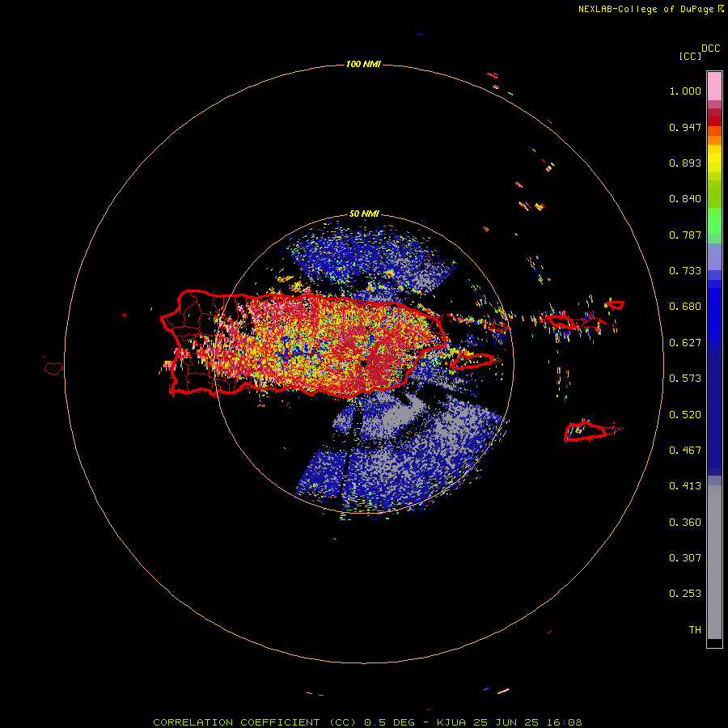Click the 0.947 scale value
The image size is (728, 728).
(685, 127)
